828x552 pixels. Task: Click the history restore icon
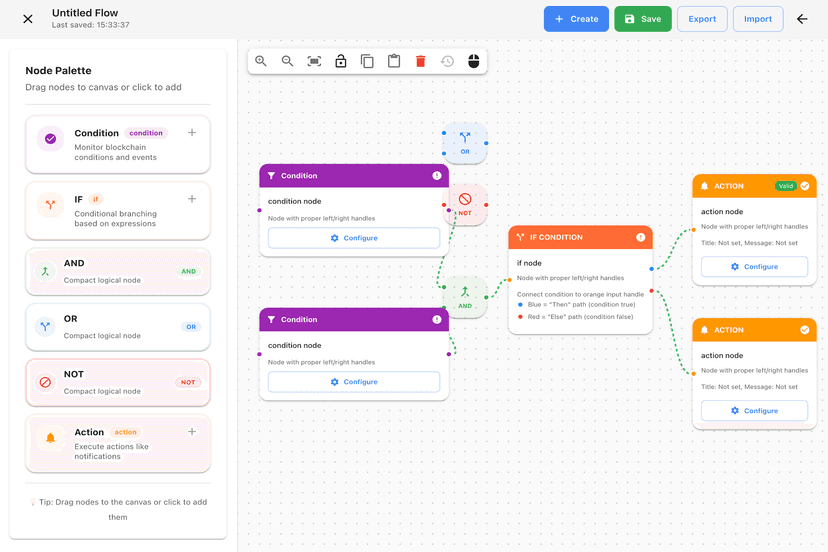[x=447, y=61]
